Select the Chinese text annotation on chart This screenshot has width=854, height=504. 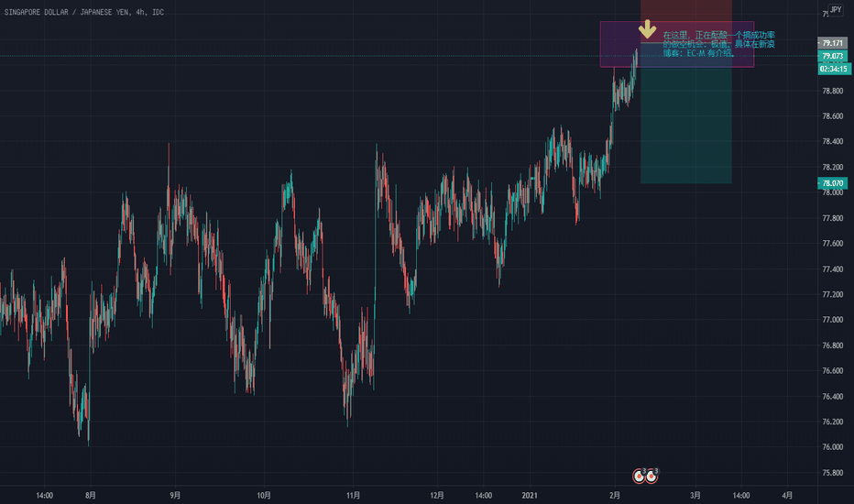pos(718,44)
